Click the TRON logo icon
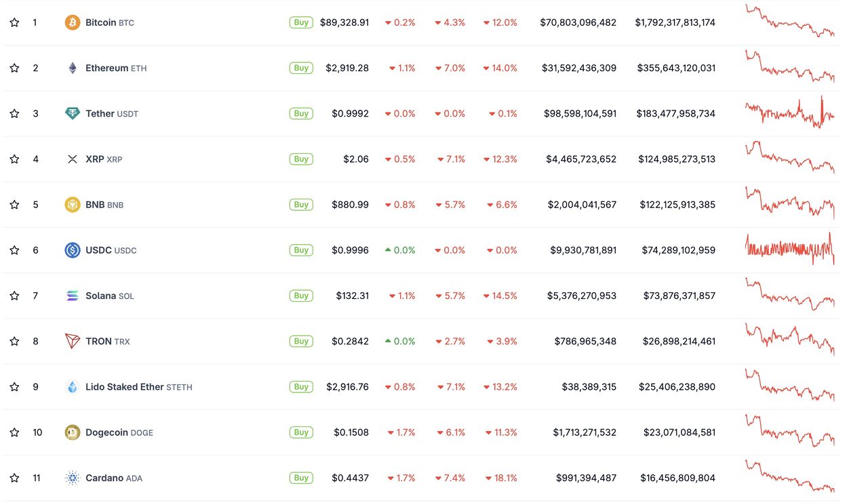The width and height of the screenshot is (868, 503). tap(72, 341)
